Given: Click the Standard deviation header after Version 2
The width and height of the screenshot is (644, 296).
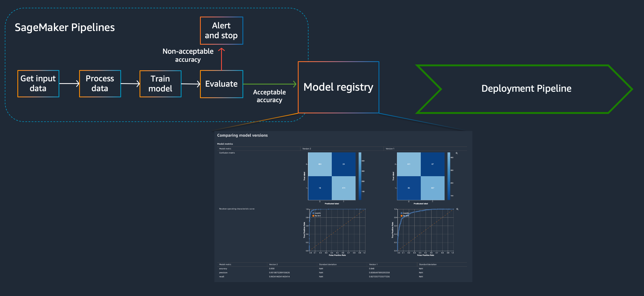Looking at the screenshot, I should [328, 264].
